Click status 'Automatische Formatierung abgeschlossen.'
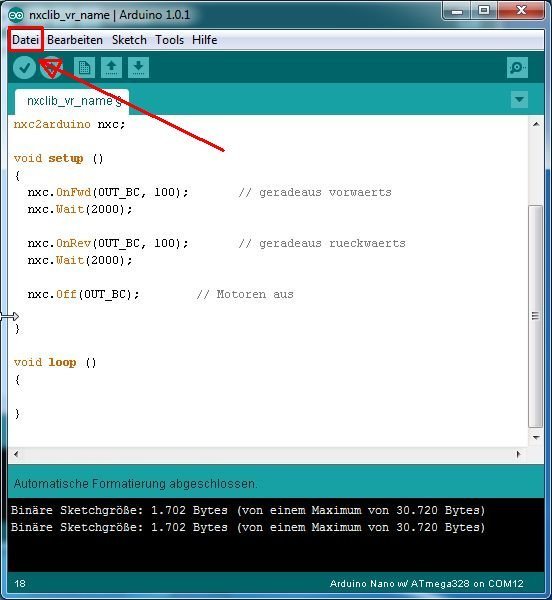 click(135, 484)
